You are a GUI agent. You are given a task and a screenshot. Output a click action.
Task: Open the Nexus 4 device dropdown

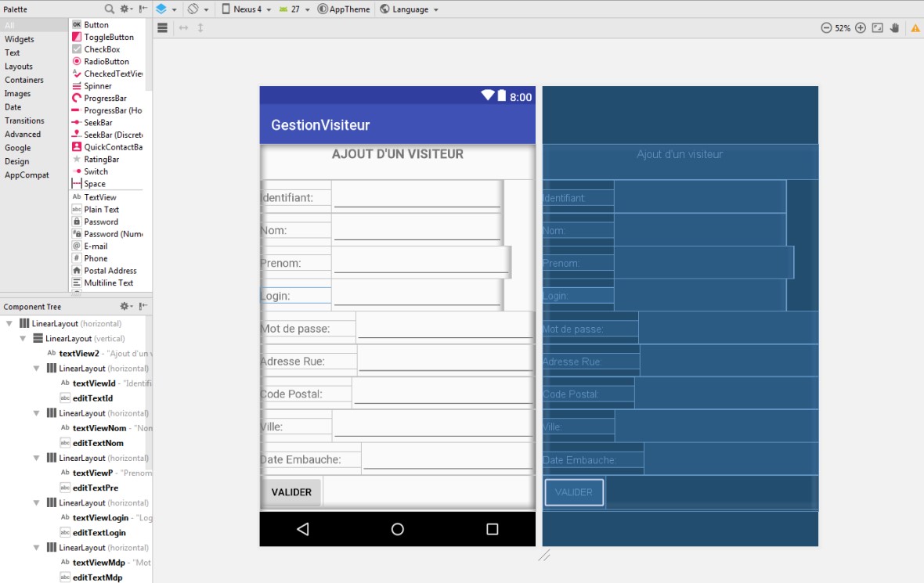point(246,9)
